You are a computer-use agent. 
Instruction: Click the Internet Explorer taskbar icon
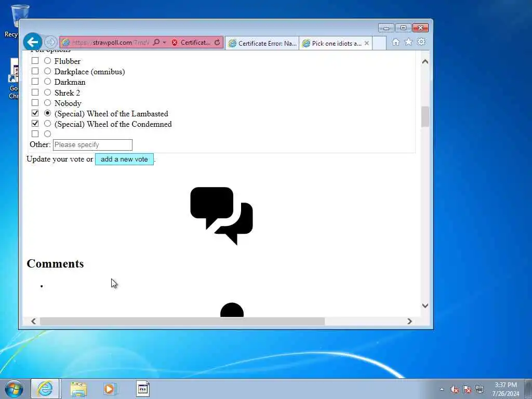point(45,389)
